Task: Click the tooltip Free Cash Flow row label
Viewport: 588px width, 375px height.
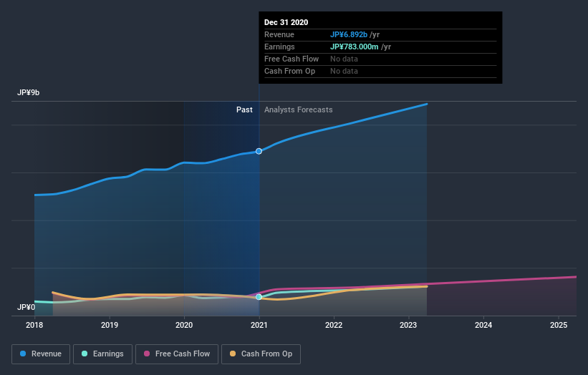Action: tap(291, 59)
